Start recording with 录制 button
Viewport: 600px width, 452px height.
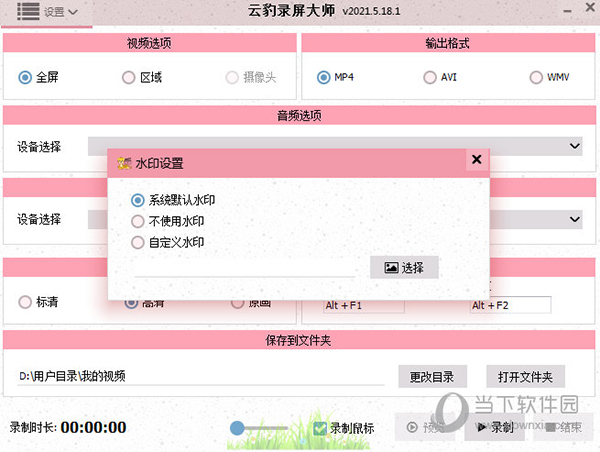pos(495,427)
